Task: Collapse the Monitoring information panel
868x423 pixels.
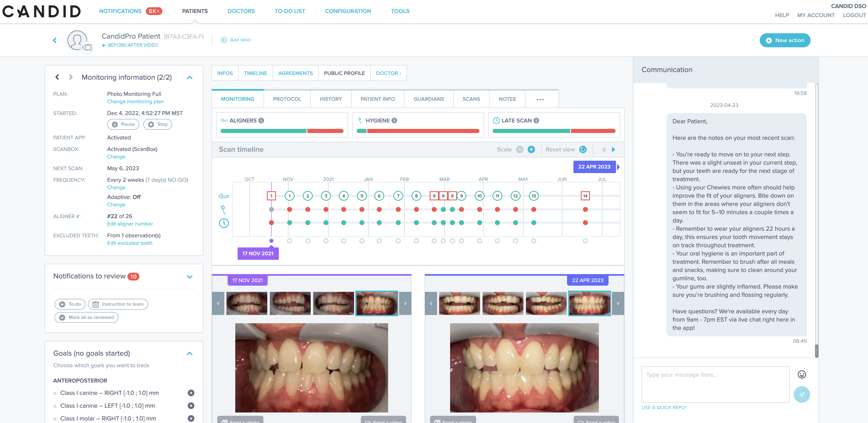Action: [x=189, y=77]
